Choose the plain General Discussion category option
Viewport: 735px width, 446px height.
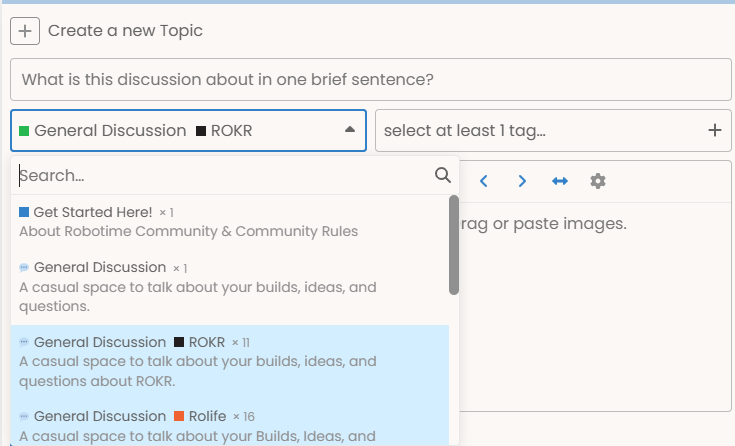[x=230, y=287]
